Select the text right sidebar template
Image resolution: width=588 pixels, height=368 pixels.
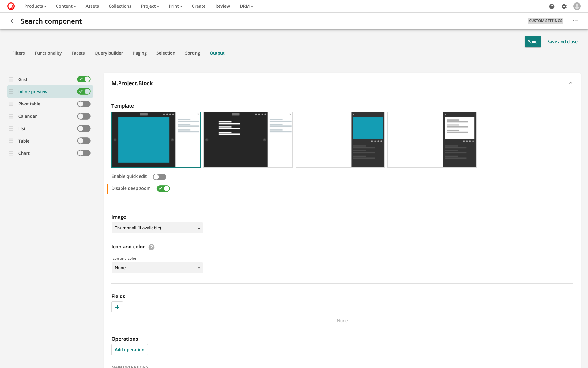coord(432,140)
